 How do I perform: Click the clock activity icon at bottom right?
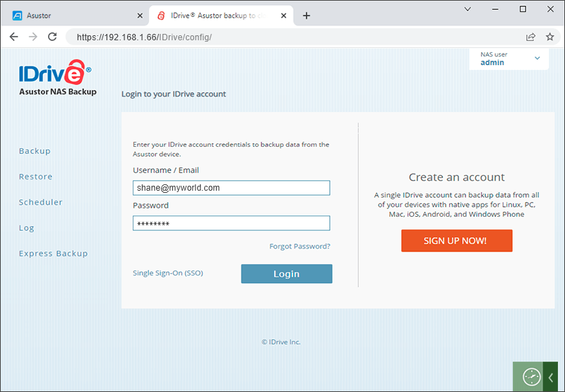coord(531,377)
